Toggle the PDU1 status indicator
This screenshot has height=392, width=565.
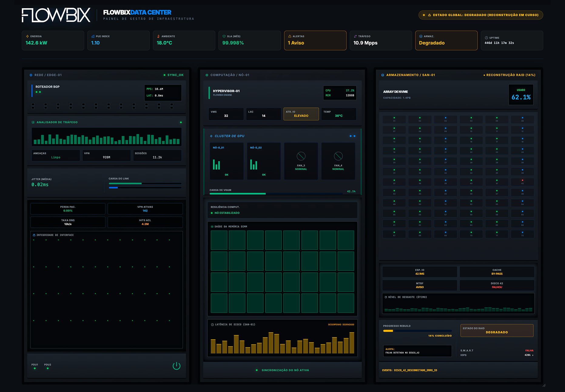point(35,368)
